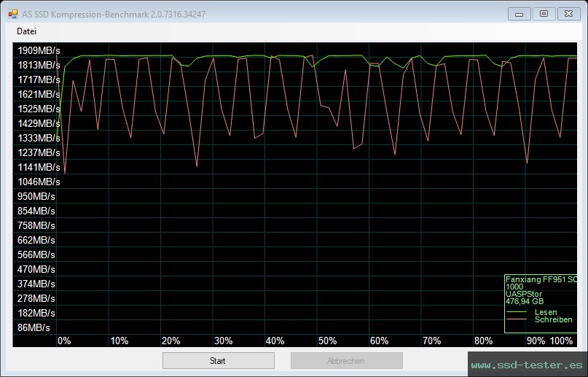Click the www.ssd-tester.es watermark
Screen dimensions: 588x377
[527, 365]
